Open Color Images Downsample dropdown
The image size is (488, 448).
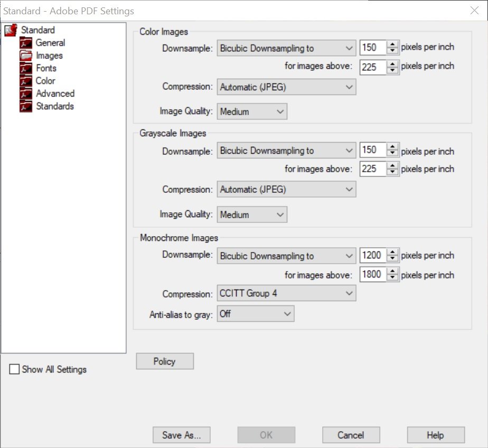point(286,48)
